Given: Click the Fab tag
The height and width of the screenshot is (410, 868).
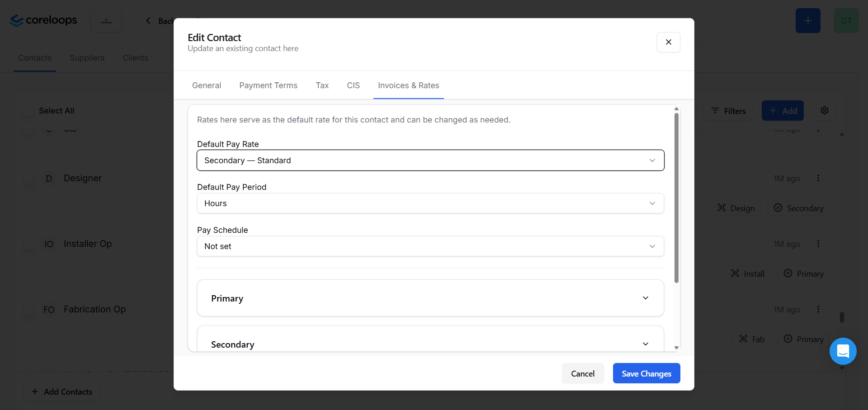Looking at the screenshot, I should (x=752, y=339).
